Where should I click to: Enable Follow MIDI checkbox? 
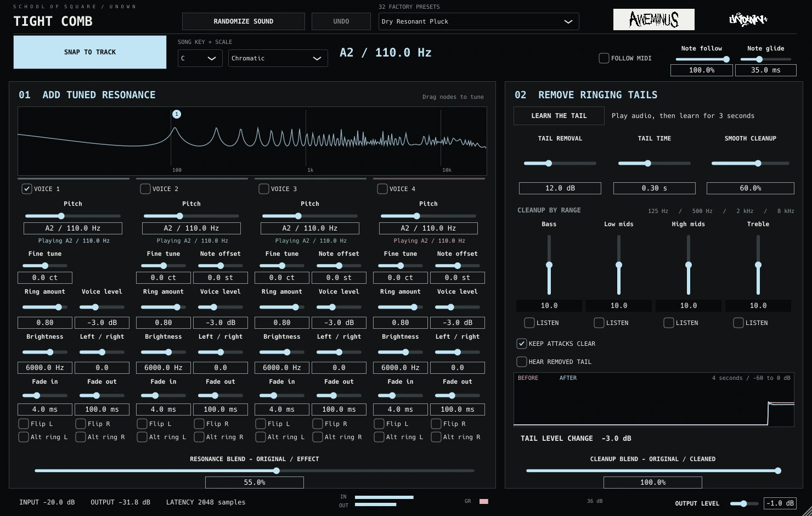point(604,58)
